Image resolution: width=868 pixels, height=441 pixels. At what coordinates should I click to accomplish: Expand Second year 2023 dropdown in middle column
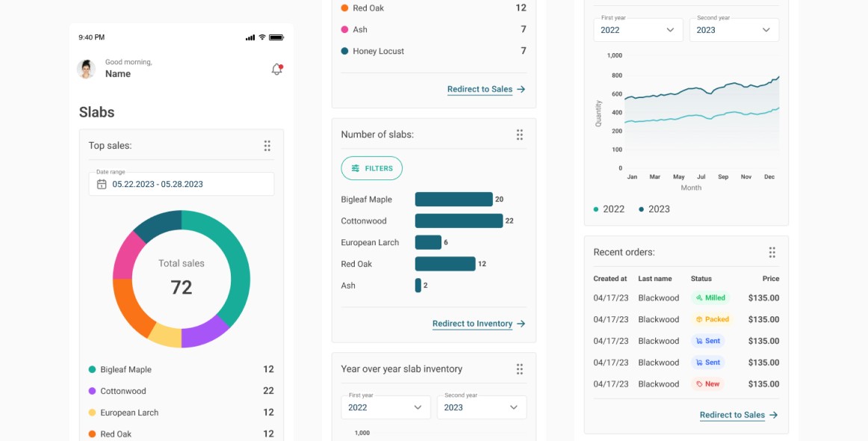point(482,407)
